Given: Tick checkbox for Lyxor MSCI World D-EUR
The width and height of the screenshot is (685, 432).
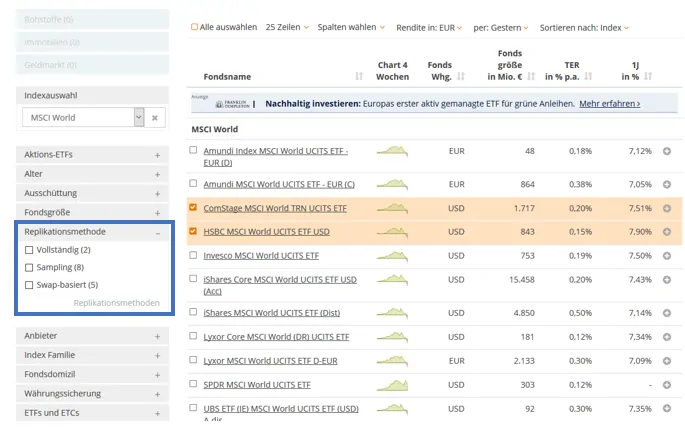Looking at the screenshot, I should [x=193, y=360].
